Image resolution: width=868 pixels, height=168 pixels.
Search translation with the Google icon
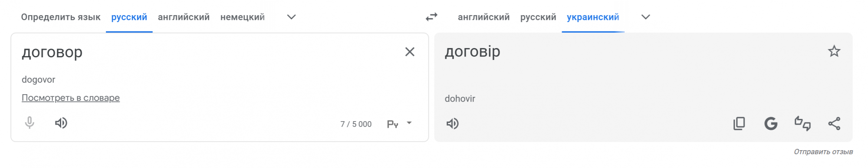[x=771, y=124]
